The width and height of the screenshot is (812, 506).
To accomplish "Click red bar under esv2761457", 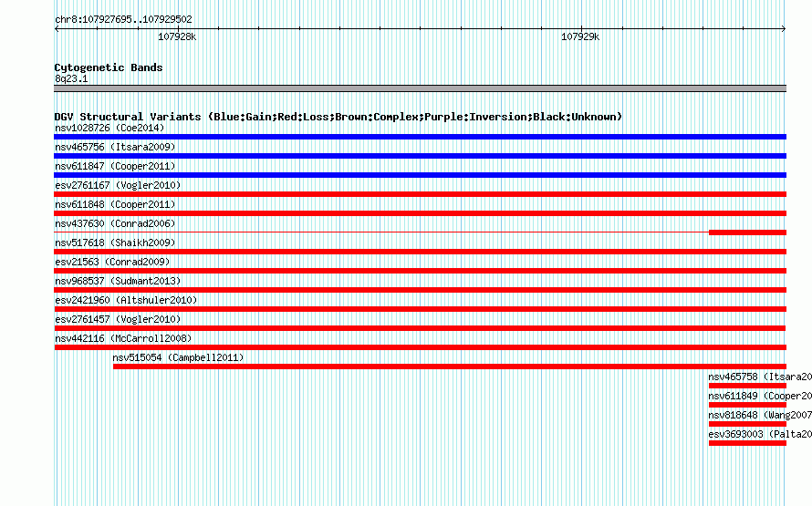I will pos(420,328).
